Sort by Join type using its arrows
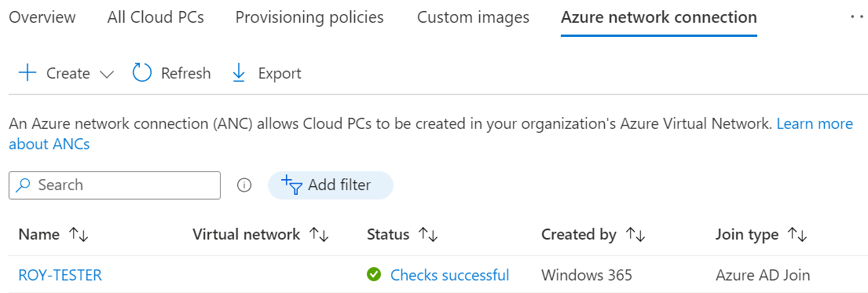The image size is (868, 293). (x=797, y=235)
